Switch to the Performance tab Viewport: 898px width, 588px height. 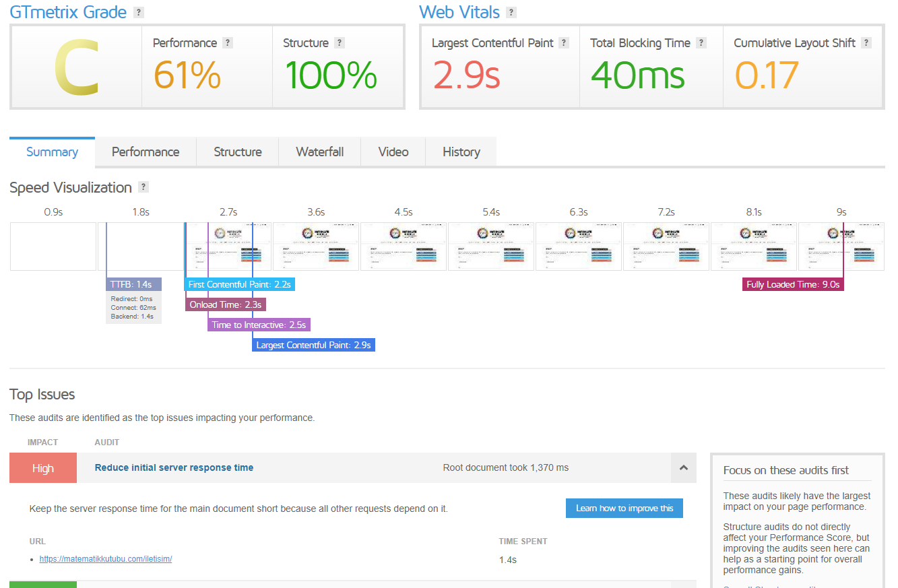click(x=146, y=152)
